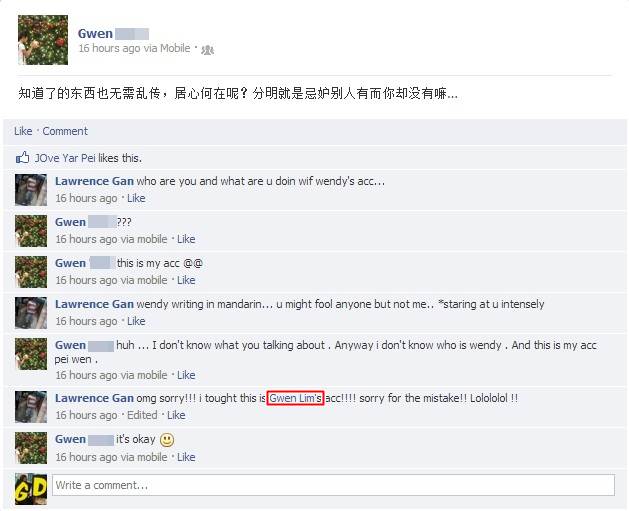Like the "omg sorry!!!" comment
Image resolution: width=629 pixels, height=511 pixels.
coord(176,415)
